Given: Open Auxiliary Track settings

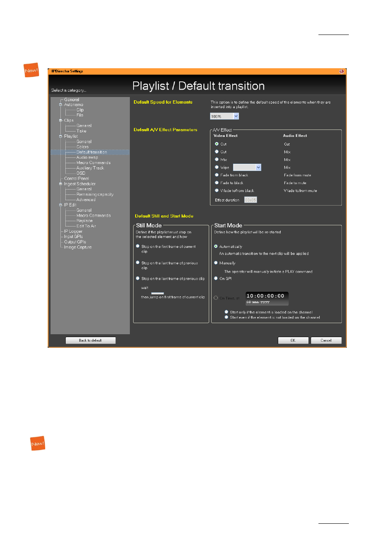Looking at the screenshot, I should tap(90, 168).
